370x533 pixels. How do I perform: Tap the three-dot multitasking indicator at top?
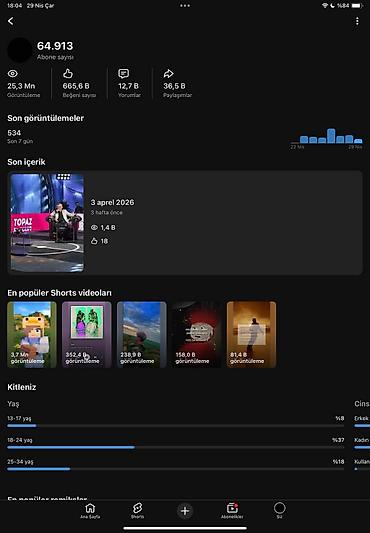coord(185,6)
